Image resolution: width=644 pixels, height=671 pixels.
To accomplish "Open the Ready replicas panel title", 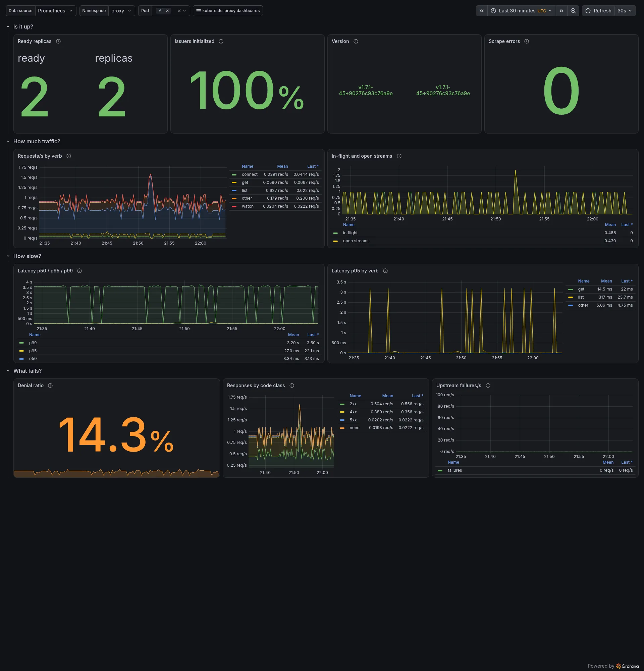I will 35,41.
